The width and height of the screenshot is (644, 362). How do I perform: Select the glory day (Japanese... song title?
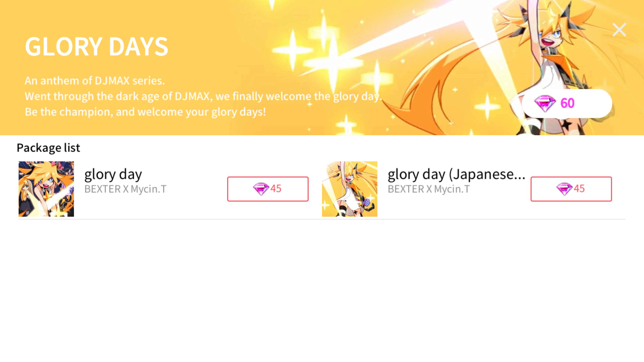[x=456, y=175]
